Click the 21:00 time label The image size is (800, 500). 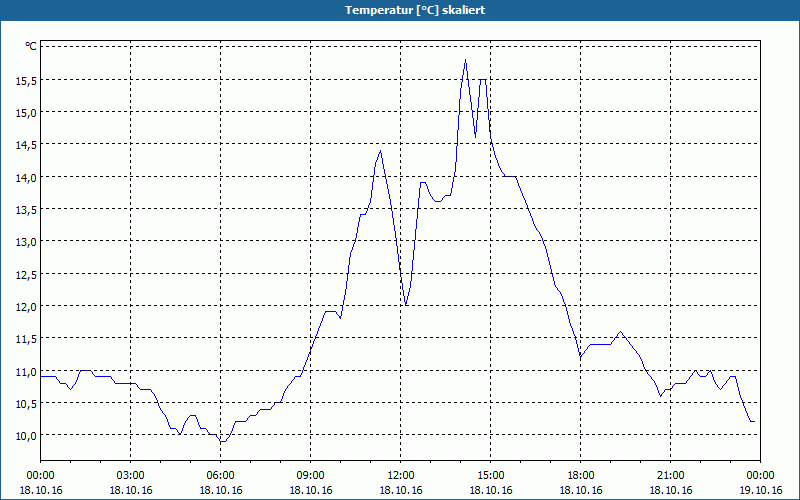point(670,476)
